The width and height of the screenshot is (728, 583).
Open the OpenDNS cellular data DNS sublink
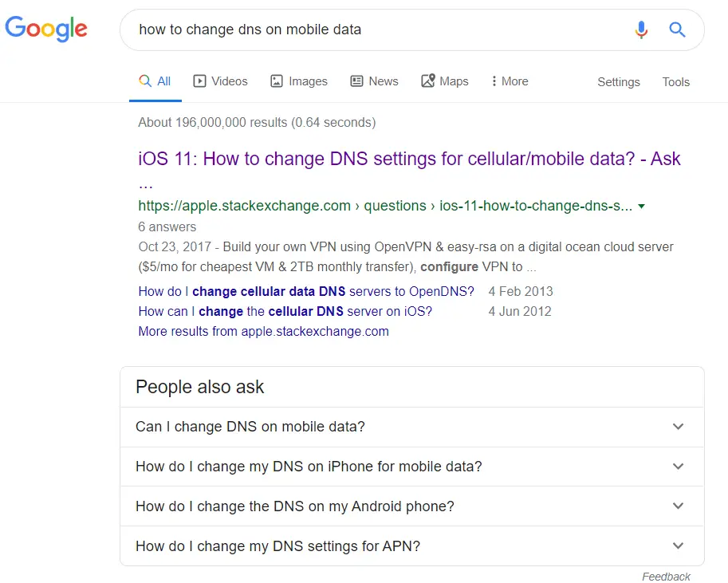click(x=306, y=291)
